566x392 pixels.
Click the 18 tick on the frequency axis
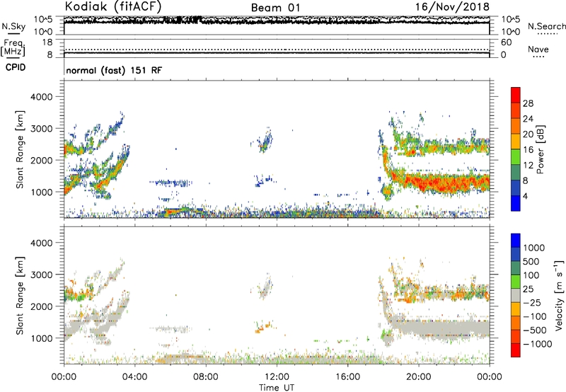[x=47, y=42]
